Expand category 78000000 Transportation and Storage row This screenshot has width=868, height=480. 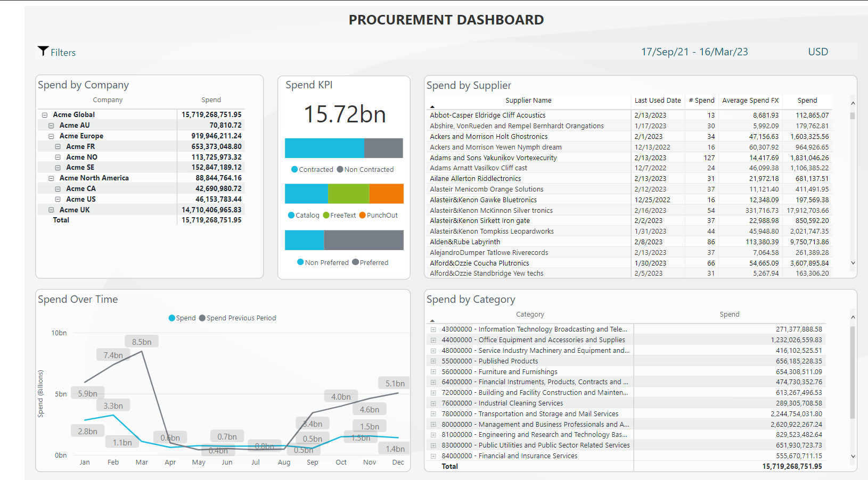433,413
